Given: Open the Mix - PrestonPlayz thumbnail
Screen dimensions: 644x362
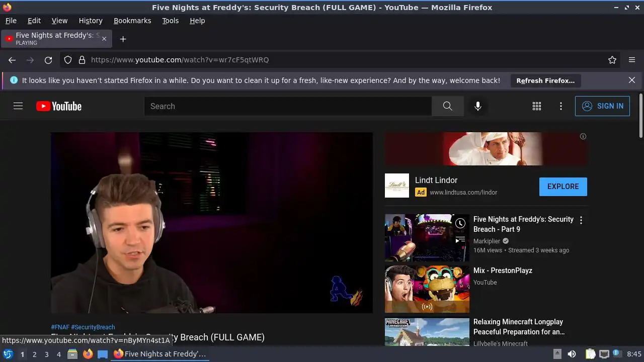Looking at the screenshot, I should coord(427,289).
